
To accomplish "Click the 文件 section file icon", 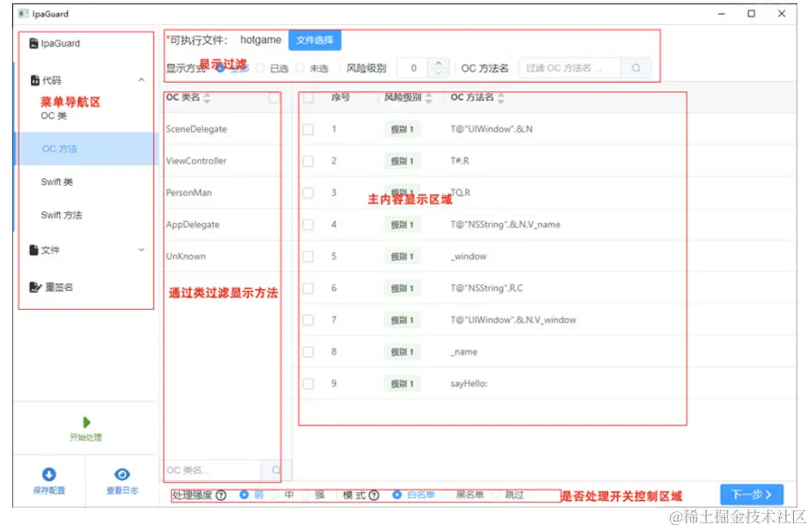I will pos(34,250).
